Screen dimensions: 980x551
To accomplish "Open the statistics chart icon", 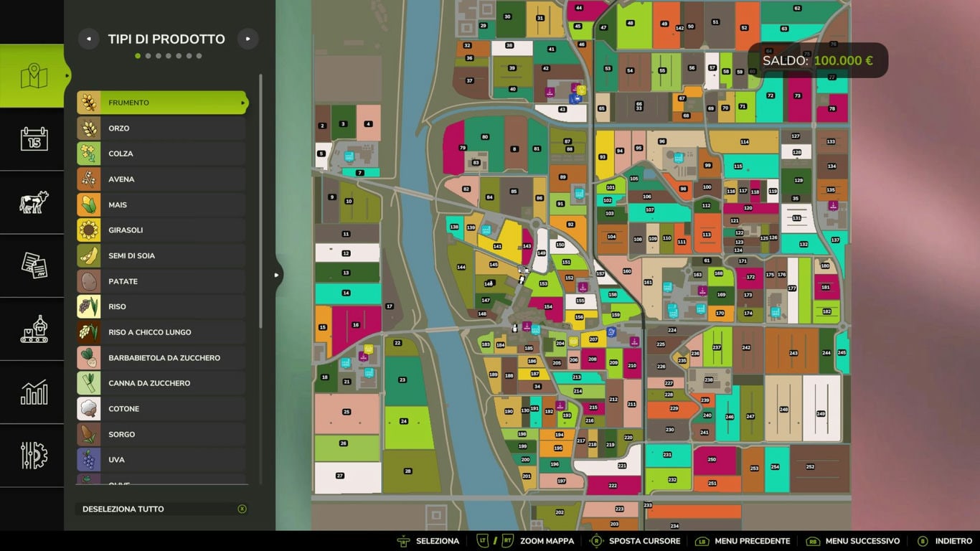I will point(33,392).
